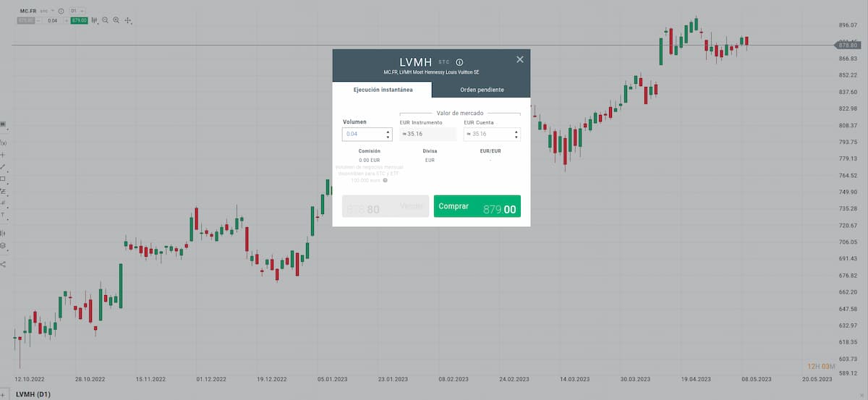The height and width of the screenshot is (400, 868).
Task: Select the crosshair cursor tool in top toolbar
Action: pos(128,20)
